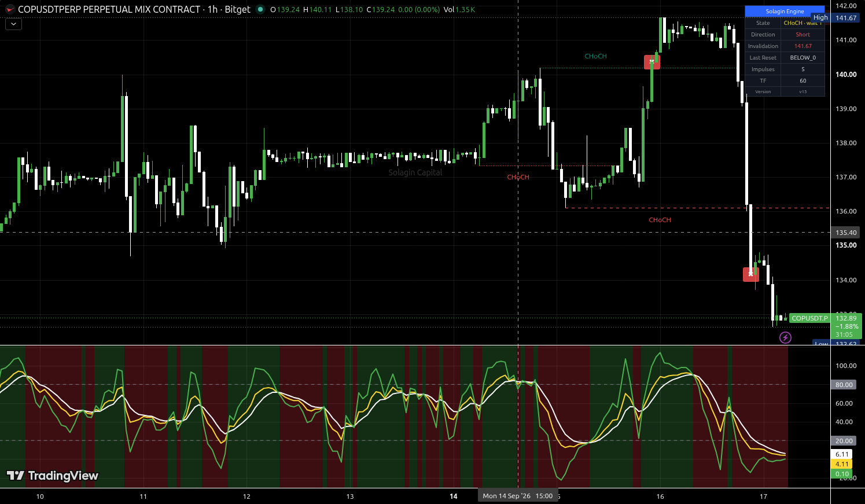The width and height of the screenshot is (865, 504).
Task: Click the purple lightning bolt icon
Action: [785, 337]
